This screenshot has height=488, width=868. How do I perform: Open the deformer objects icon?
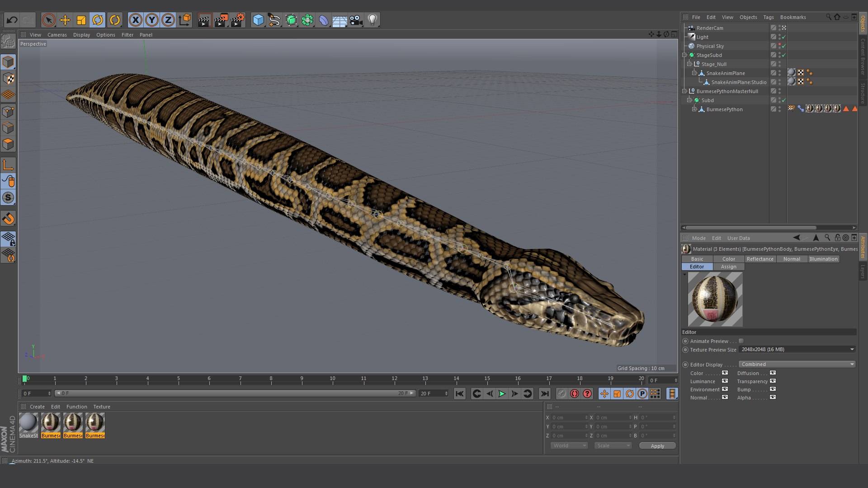click(x=324, y=20)
